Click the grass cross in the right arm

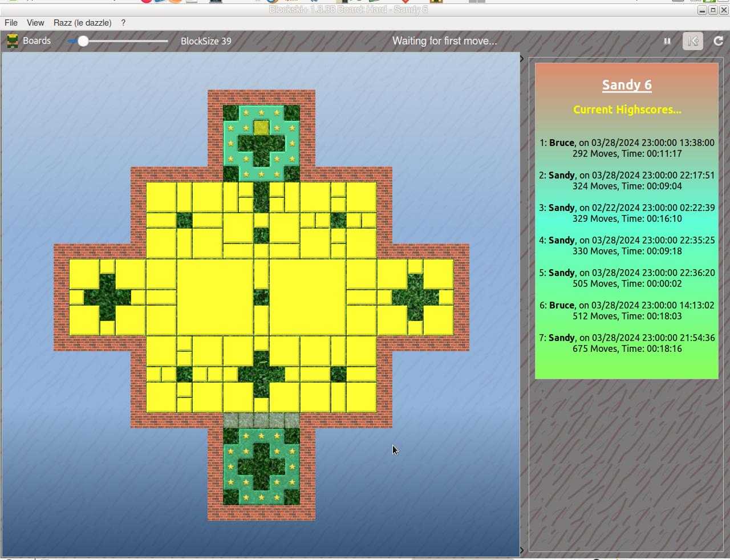pyautogui.click(x=415, y=297)
